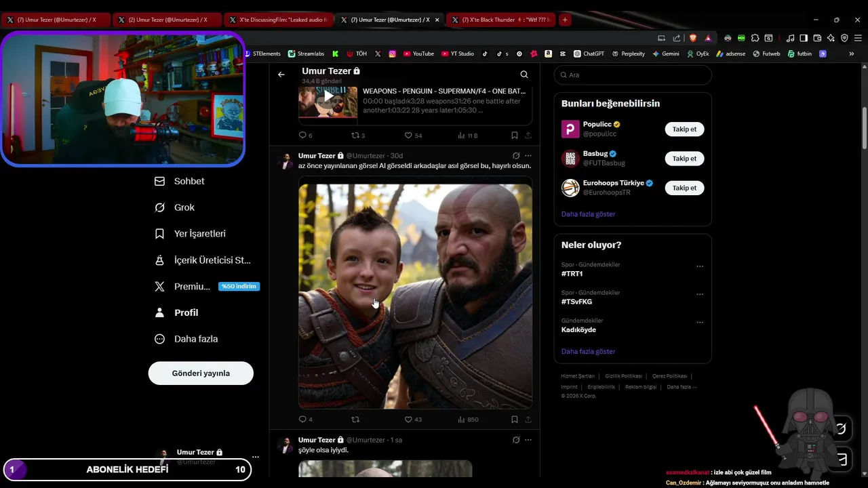Switch to the DiscussingFilm browser tab
Viewport: 868px width, 488px height.
278,20
